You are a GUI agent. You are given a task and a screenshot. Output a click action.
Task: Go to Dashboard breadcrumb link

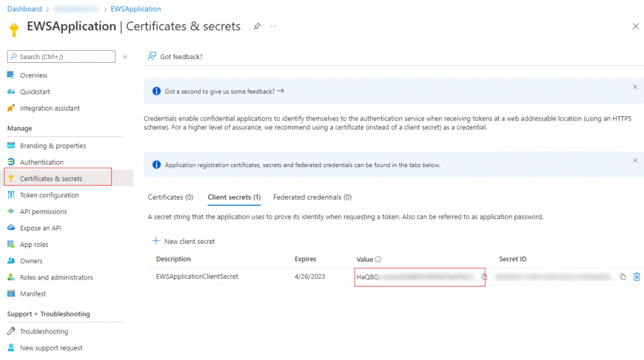coord(25,9)
